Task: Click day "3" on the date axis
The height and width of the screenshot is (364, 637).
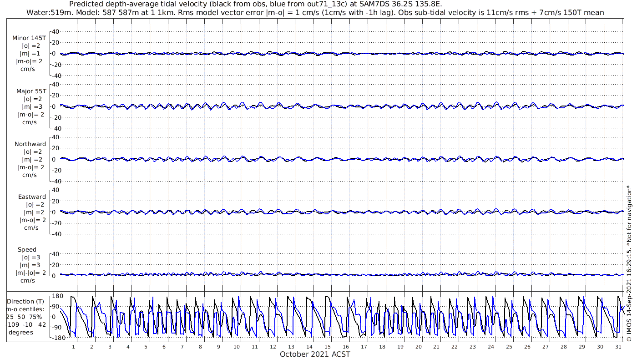Action: [110, 347]
